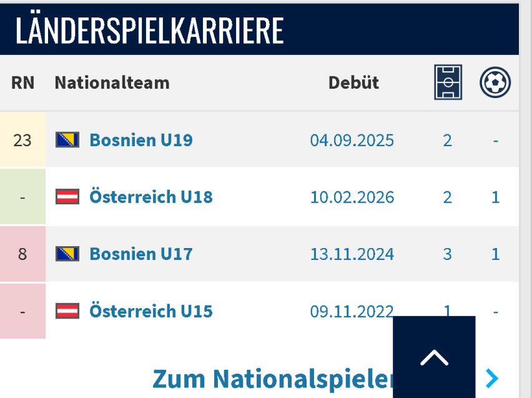This screenshot has width=532, height=398.
Task: Click the Austria flag beside Österreich U15
Action: tap(67, 311)
